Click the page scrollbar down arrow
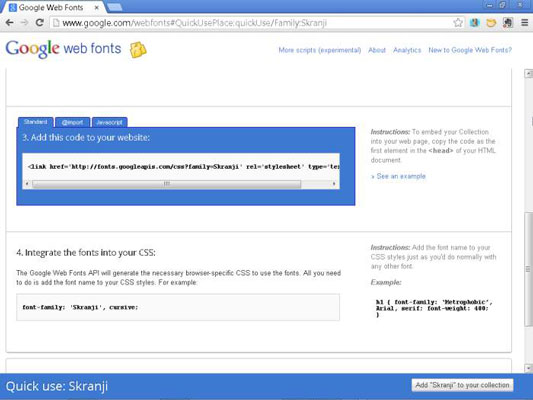The height and width of the screenshot is (400, 533). [x=529, y=368]
